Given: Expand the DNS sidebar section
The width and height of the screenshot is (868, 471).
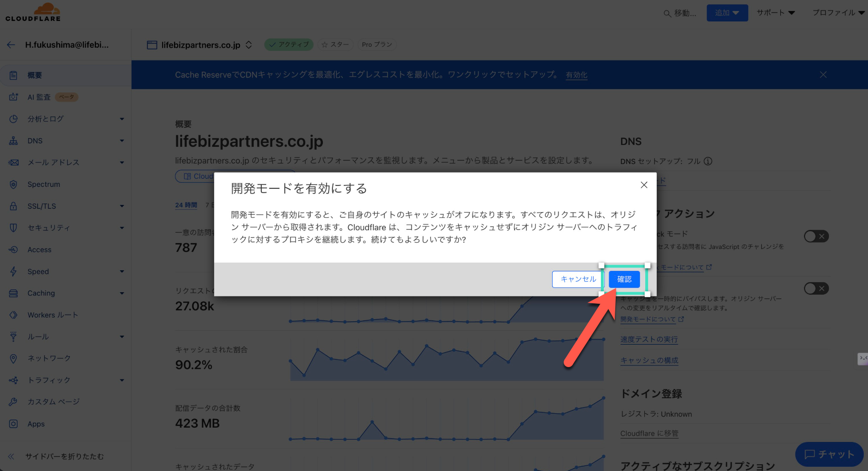Looking at the screenshot, I should [x=122, y=141].
